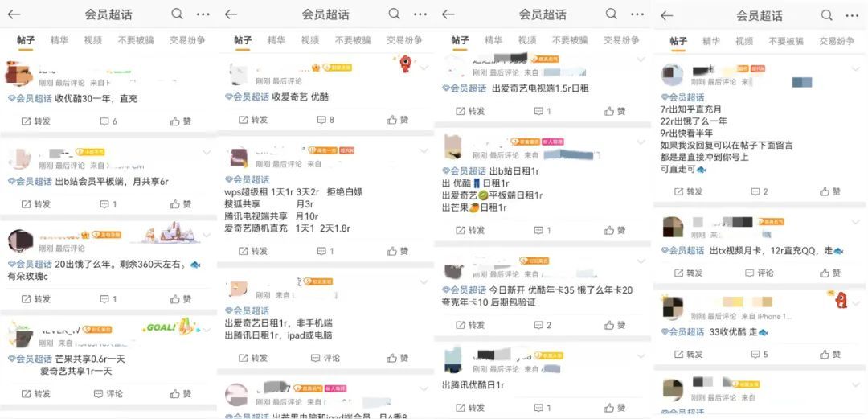Image resolution: width=868 pixels, height=419 pixels.
Task: Tap the 会员超话 link in the 20出饿了么年 post
Action: (x=30, y=265)
